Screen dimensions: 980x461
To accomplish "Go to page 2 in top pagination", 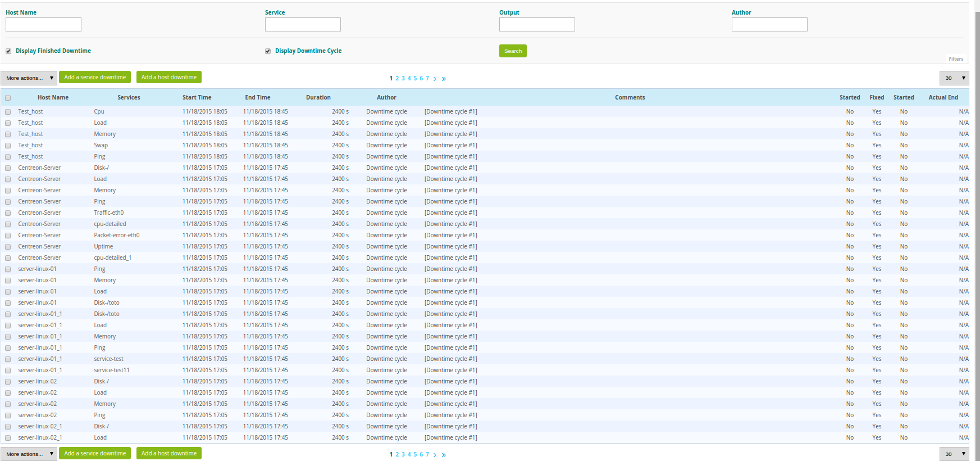I will (397, 79).
